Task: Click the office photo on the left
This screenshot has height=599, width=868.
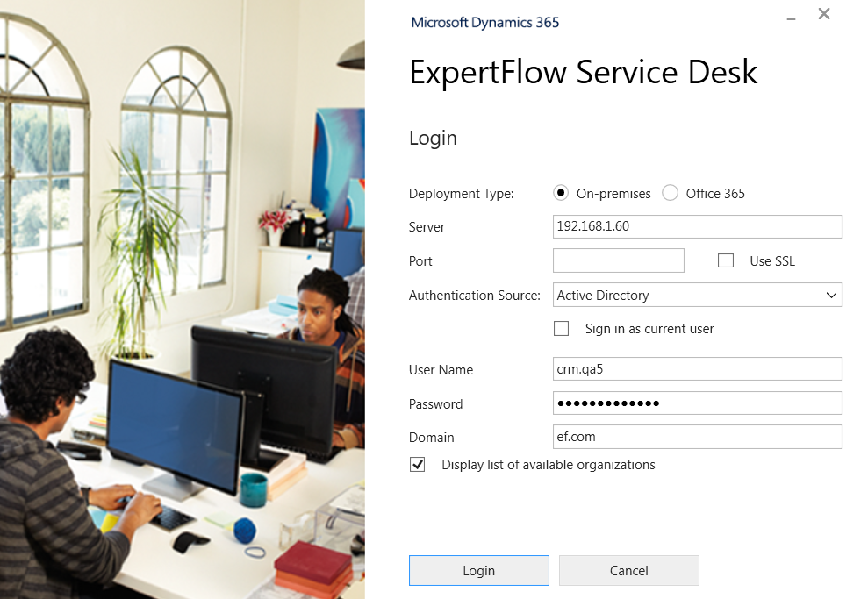Action: coord(182,299)
